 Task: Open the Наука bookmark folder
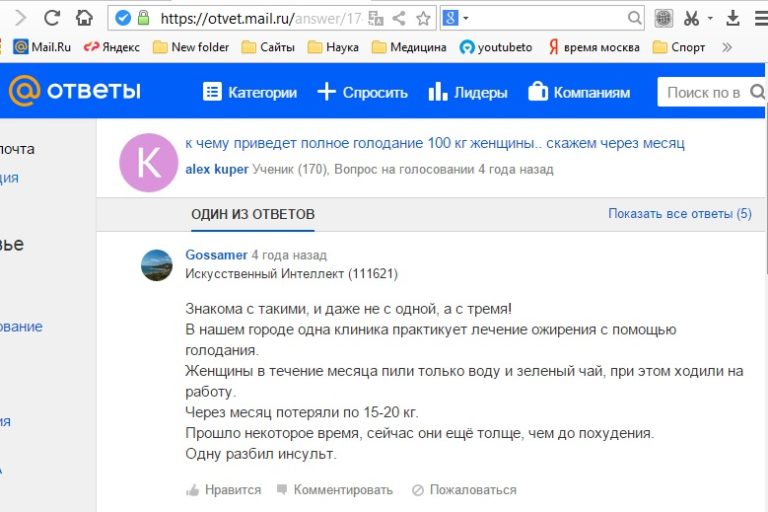point(333,47)
